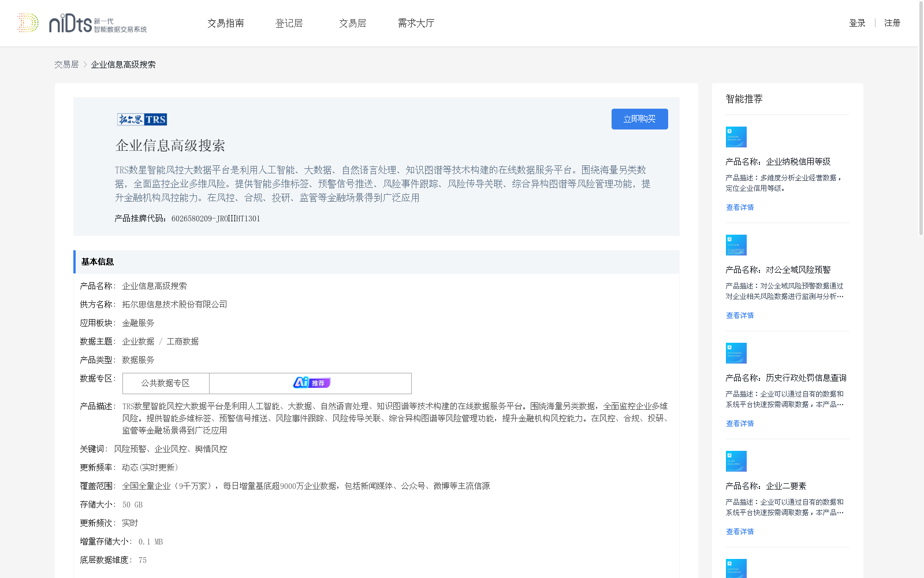Click the breadcrumb chevron separator
Viewport: 924px width, 578px height.
click(x=85, y=65)
